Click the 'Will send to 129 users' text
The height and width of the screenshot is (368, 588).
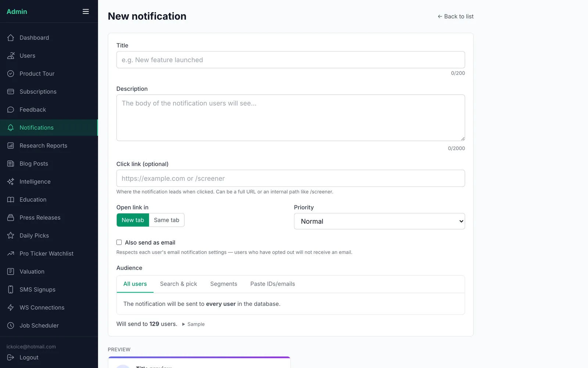pos(147,324)
